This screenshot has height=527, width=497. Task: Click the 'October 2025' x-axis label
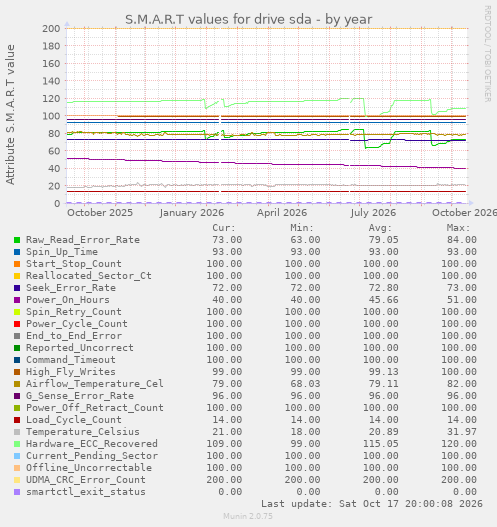coord(100,213)
